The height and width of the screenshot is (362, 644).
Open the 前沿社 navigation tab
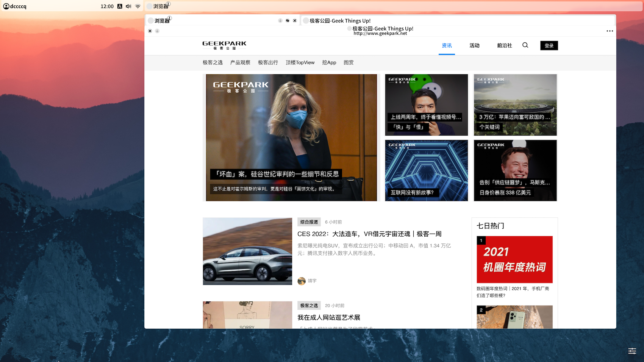(505, 45)
